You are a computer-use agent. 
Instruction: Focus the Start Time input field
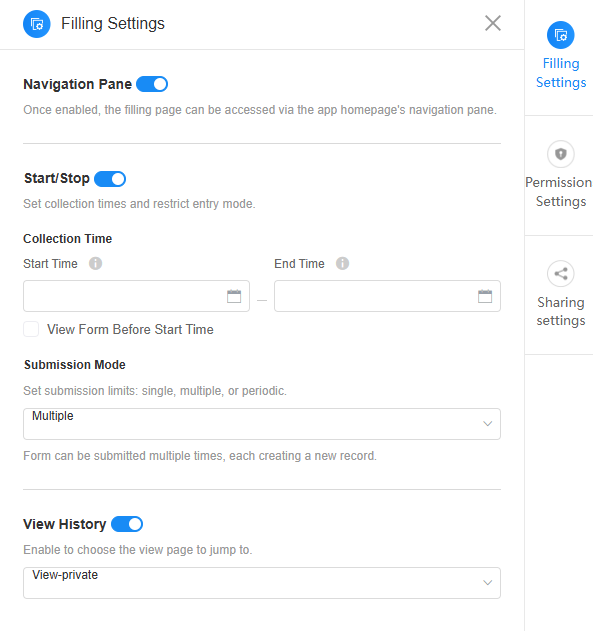(x=136, y=296)
